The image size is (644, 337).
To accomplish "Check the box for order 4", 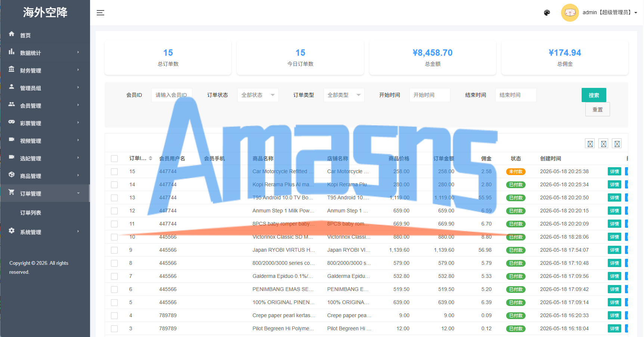I will click(x=114, y=316).
